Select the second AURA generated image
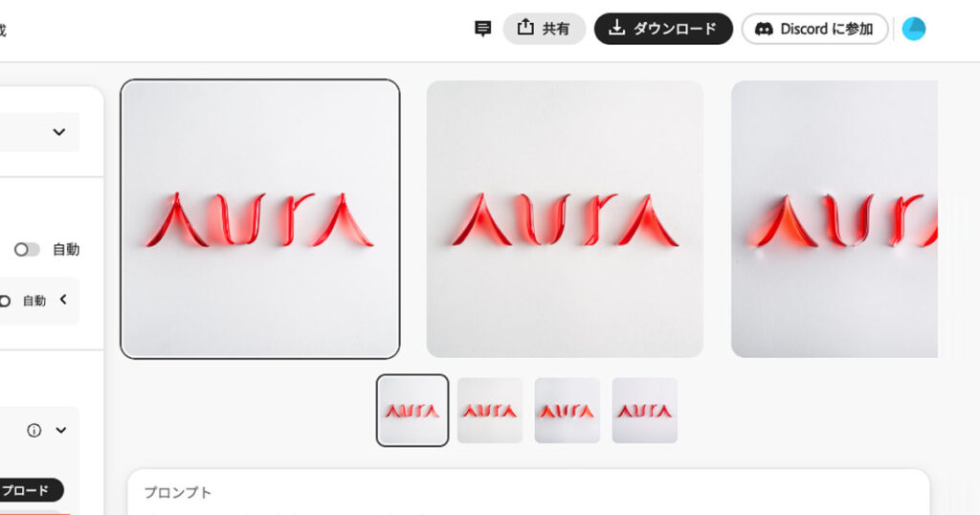The width and height of the screenshot is (980, 515). point(565,219)
